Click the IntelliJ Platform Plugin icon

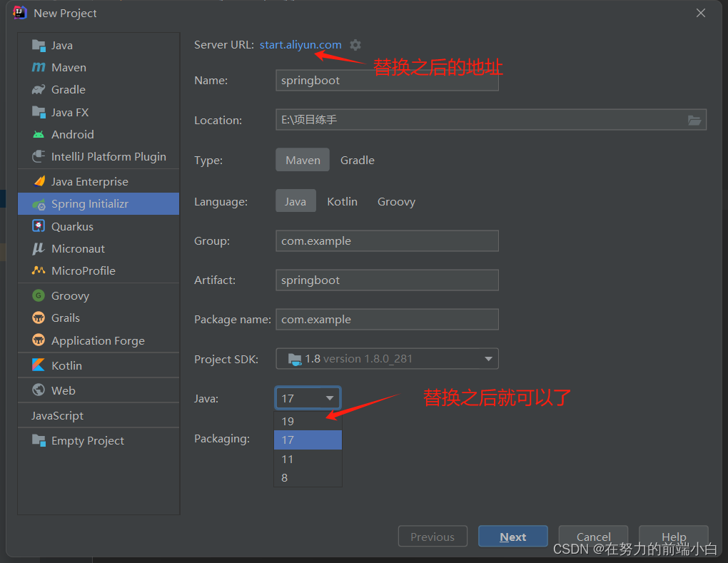pyautogui.click(x=39, y=156)
